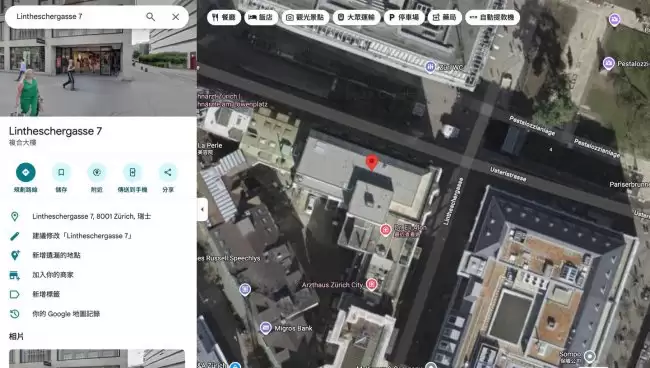This screenshot has height=368, width=650.
Task: Select the Transit filter chip
Action: click(356, 17)
